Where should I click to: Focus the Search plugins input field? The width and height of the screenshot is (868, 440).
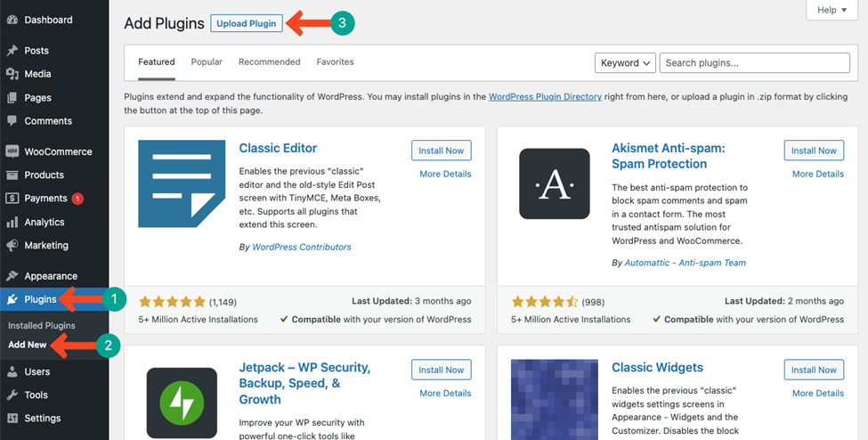(755, 63)
